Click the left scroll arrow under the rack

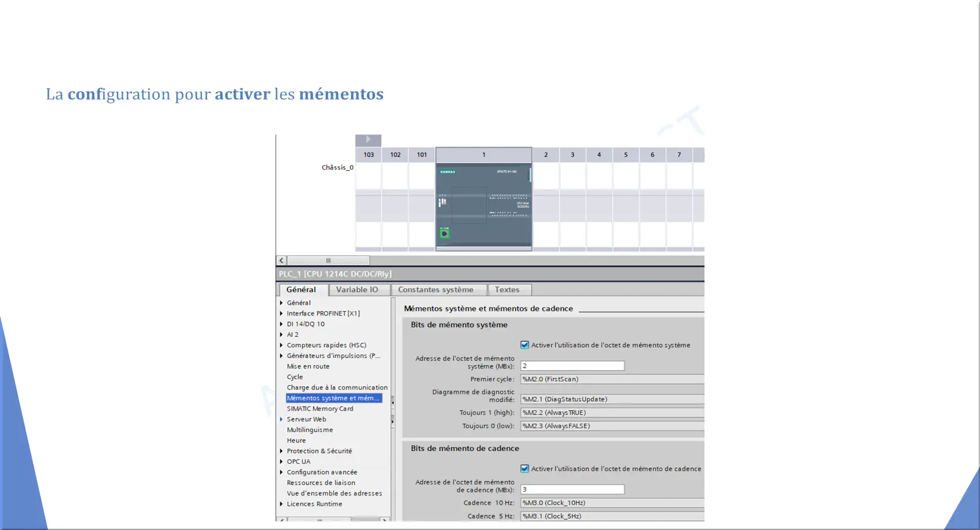coord(282,261)
